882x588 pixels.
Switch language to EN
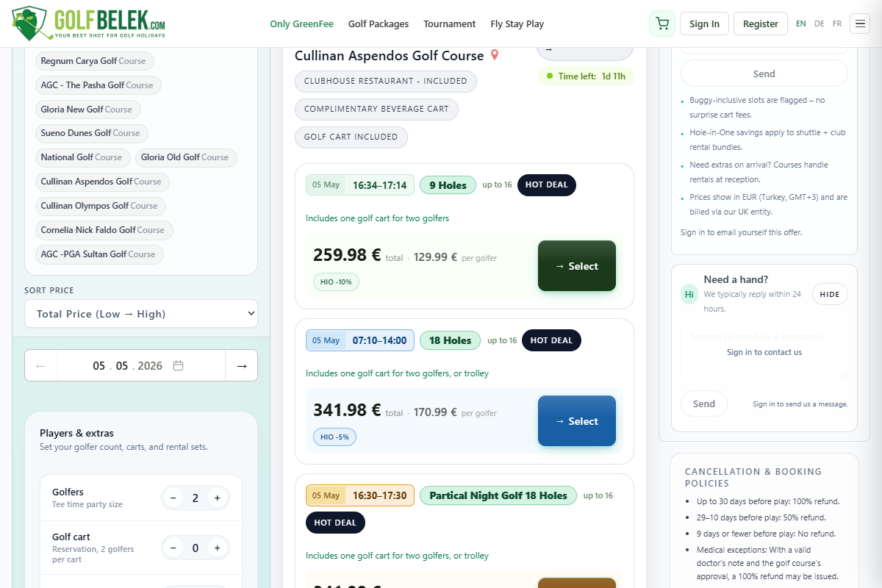click(801, 24)
